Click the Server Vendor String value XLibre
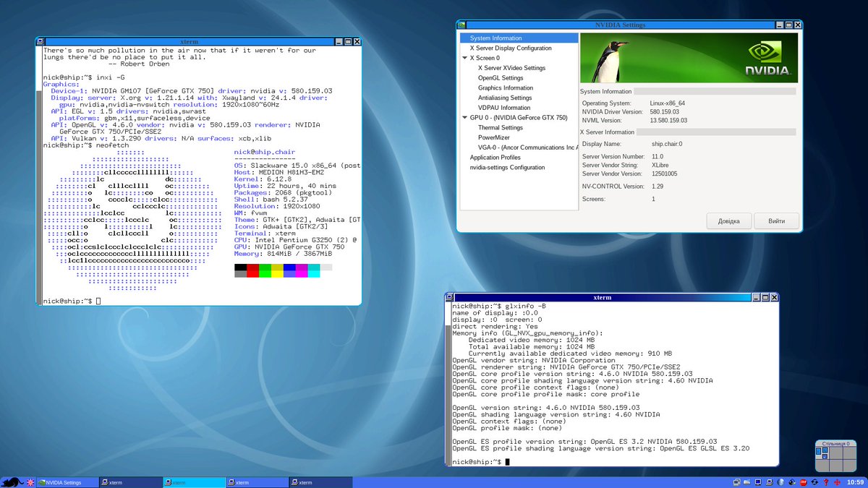The height and width of the screenshot is (488, 868). [660, 165]
